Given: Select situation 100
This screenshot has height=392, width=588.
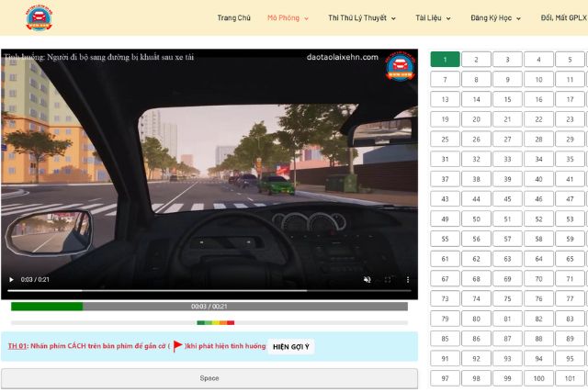Looking at the screenshot, I should click(x=539, y=378).
